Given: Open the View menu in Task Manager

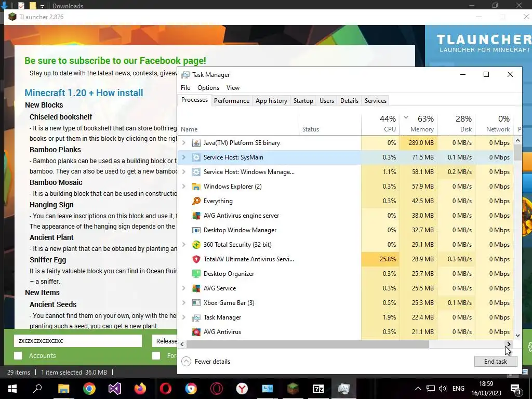Looking at the screenshot, I should [233, 87].
